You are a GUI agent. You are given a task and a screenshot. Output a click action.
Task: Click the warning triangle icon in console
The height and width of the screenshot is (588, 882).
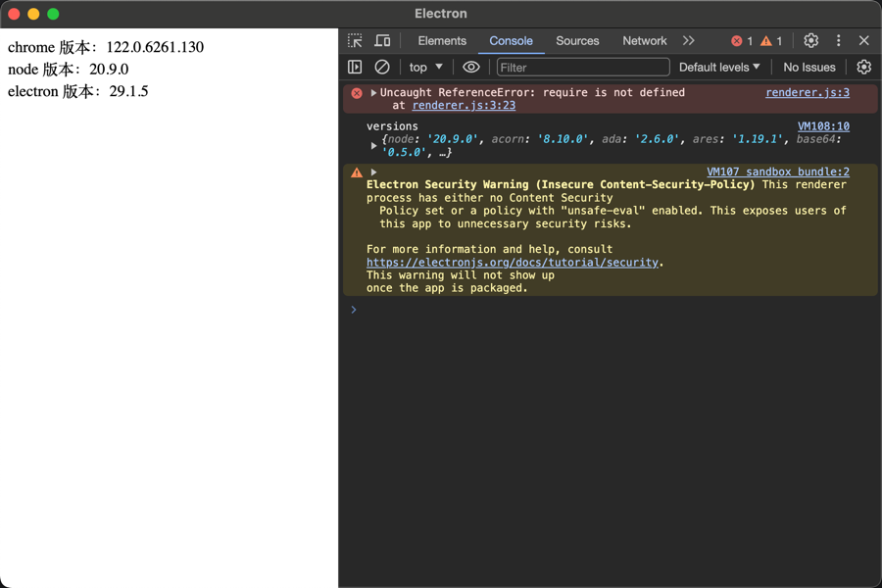[x=357, y=172]
